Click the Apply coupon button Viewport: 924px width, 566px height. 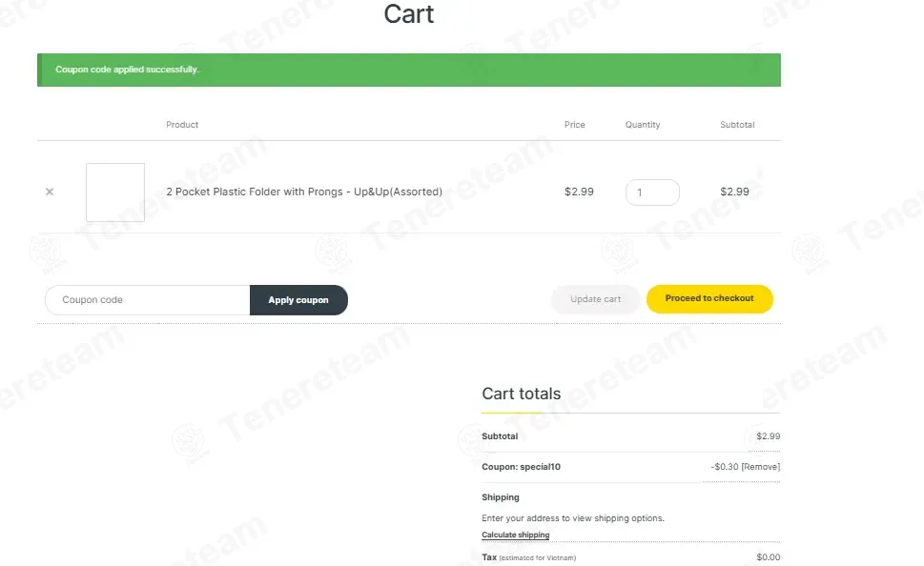click(x=298, y=300)
